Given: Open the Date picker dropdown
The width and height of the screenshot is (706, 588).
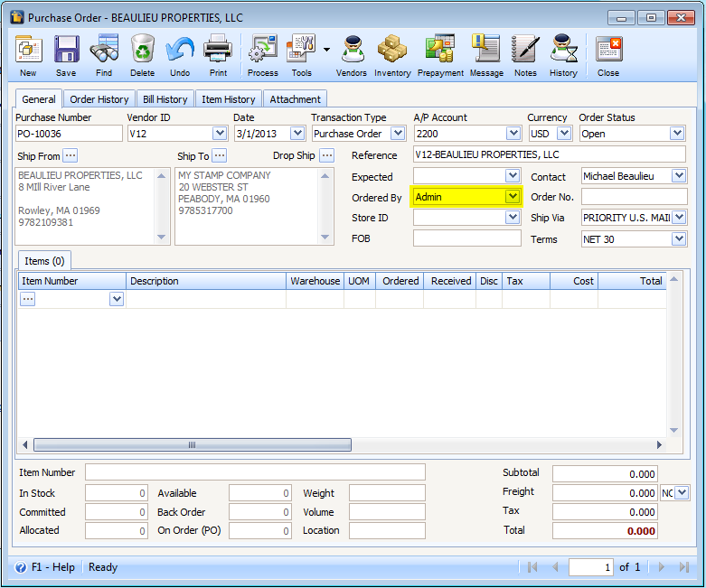Looking at the screenshot, I should click(x=297, y=133).
